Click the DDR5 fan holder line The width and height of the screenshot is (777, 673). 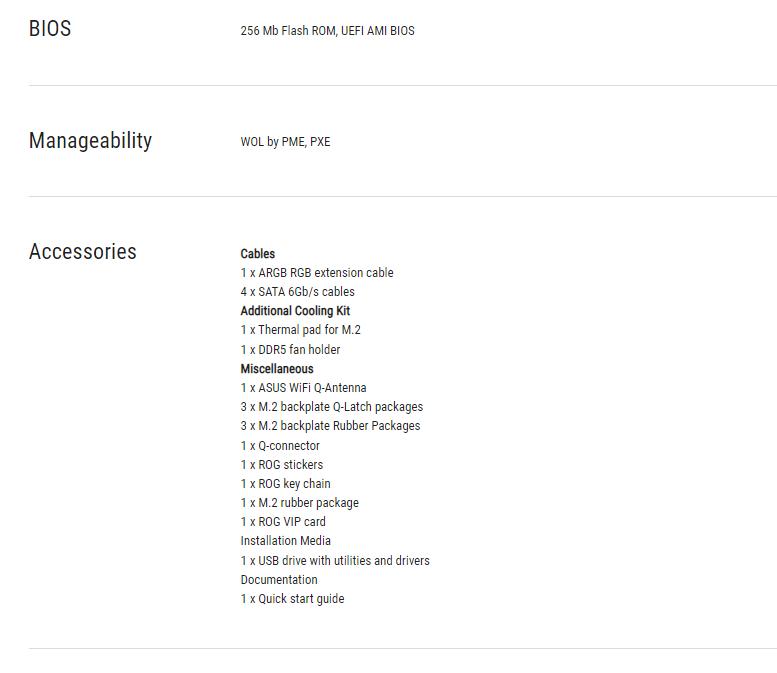290,349
